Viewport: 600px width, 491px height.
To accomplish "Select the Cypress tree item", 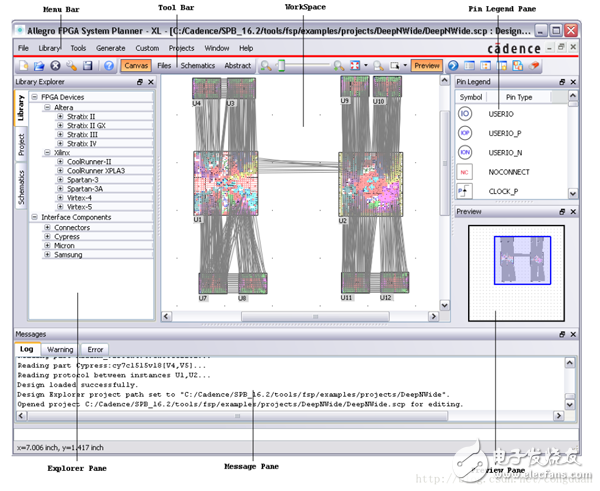I will pos(67,237).
